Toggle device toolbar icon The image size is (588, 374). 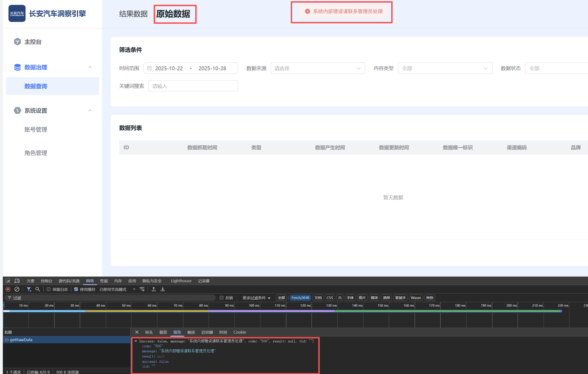17,281
